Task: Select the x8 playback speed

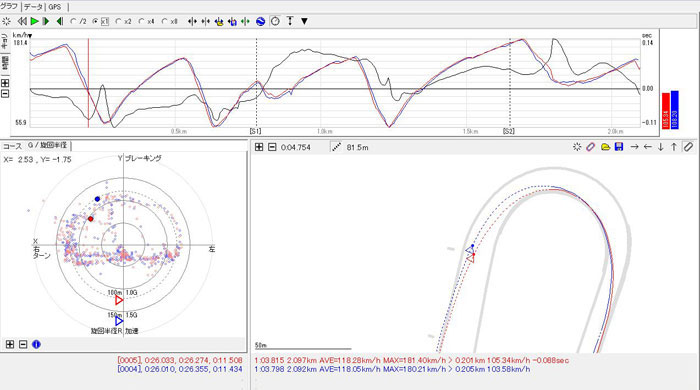Action: [x=170, y=21]
